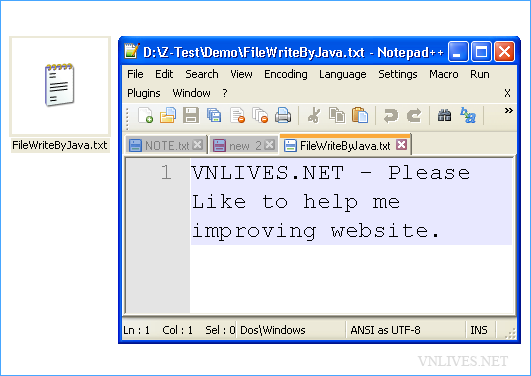Image resolution: width=531 pixels, height=376 pixels.
Task: Click the 'Dos\Windows' status bar field
Action: click(273, 330)
